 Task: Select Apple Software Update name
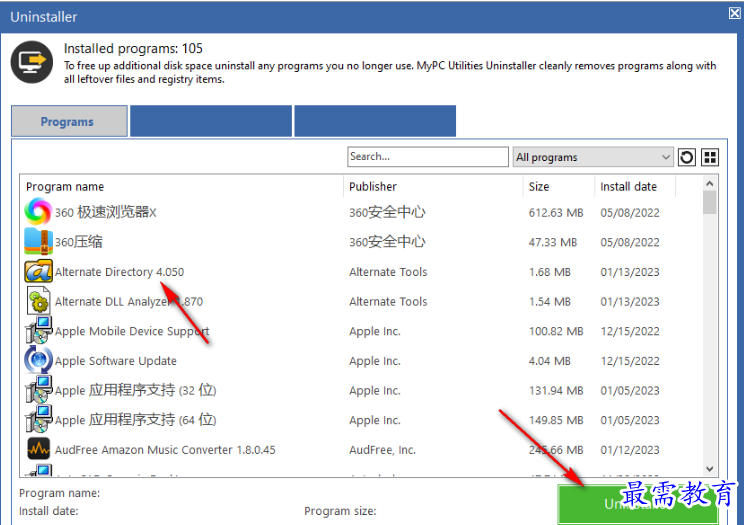(x=115, y=361)
